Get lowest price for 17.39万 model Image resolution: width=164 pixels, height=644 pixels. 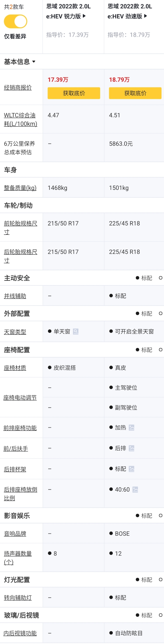click(74, 93)
